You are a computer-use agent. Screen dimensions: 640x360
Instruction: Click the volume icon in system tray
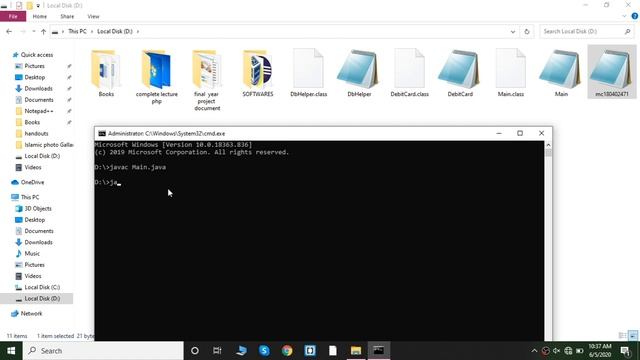tap(557, 351)
